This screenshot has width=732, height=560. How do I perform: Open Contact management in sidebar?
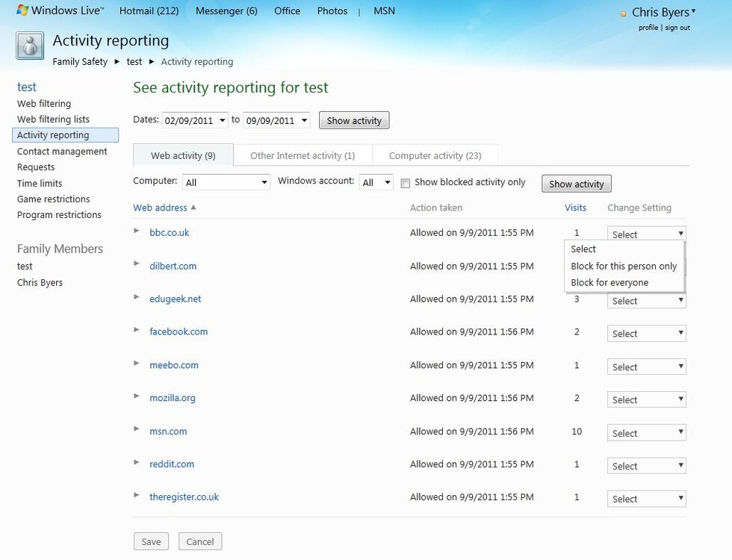[x=62, y=151]
